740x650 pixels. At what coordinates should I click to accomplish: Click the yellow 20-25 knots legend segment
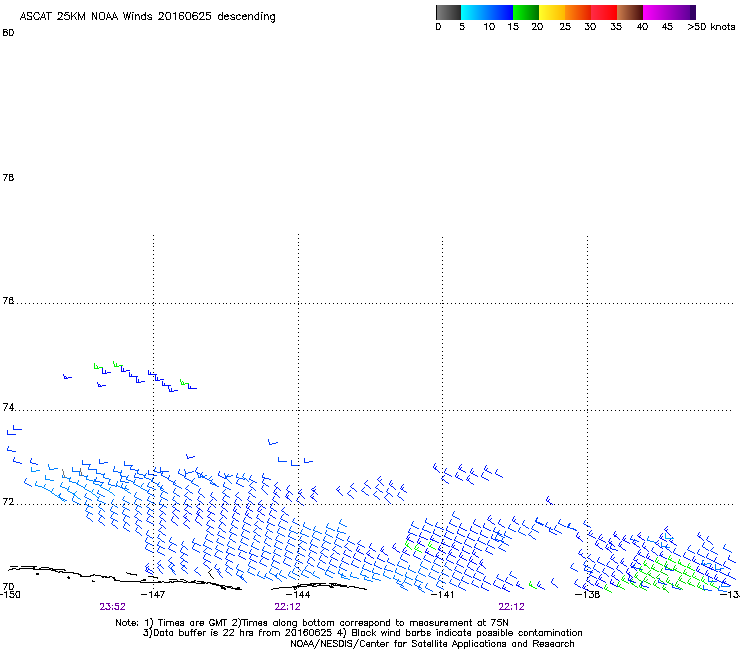click(x=552, y=12)
